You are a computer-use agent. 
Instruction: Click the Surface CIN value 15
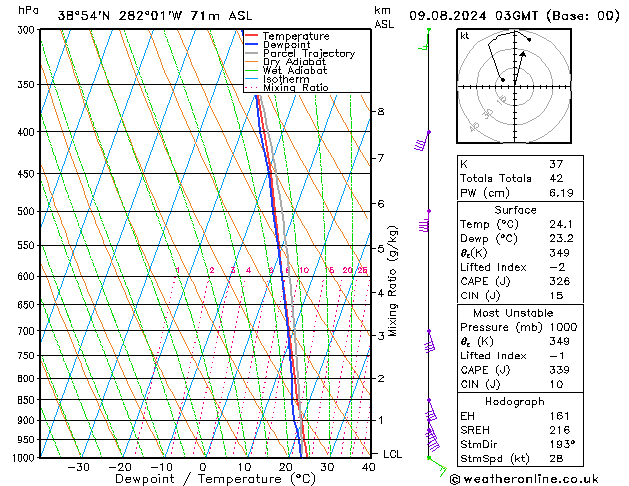pyautogui.click(x=556, y=296)
